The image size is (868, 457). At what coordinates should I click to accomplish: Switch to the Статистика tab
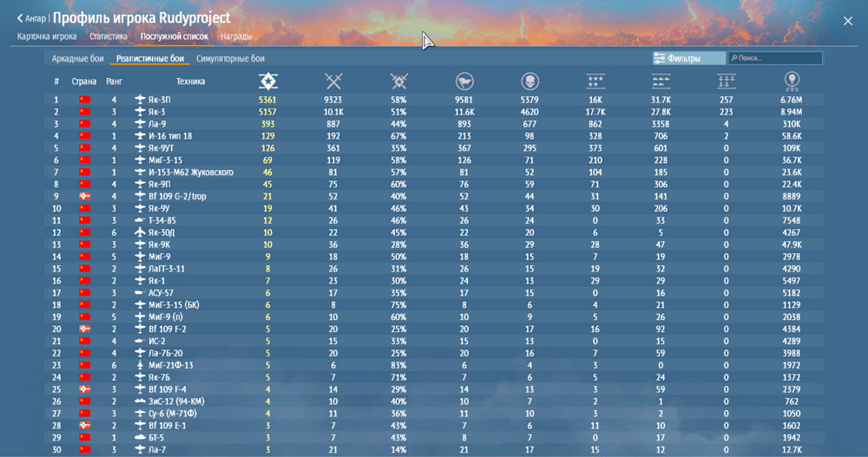108,37
